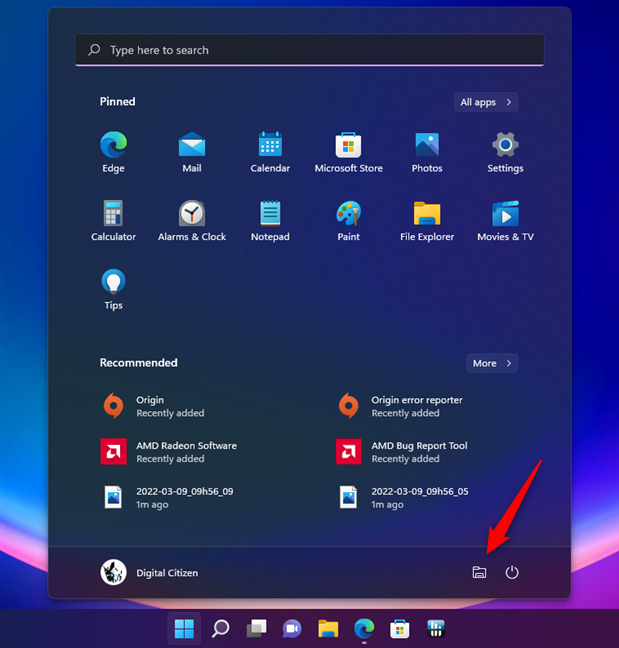
Task: Click the Start button on taskbar
Action: click(x=184, y=629)
